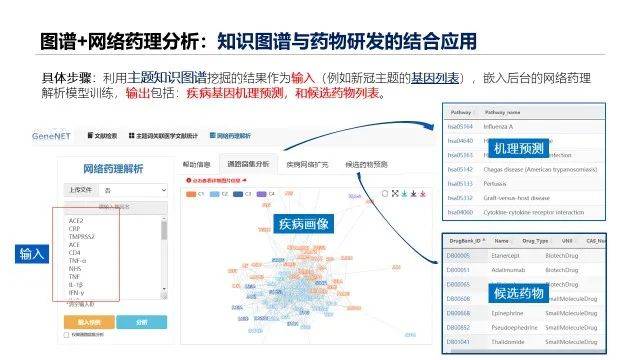
Task: Click the gene input text area header field
Action: pyautogui.click(x=116, y=207)
